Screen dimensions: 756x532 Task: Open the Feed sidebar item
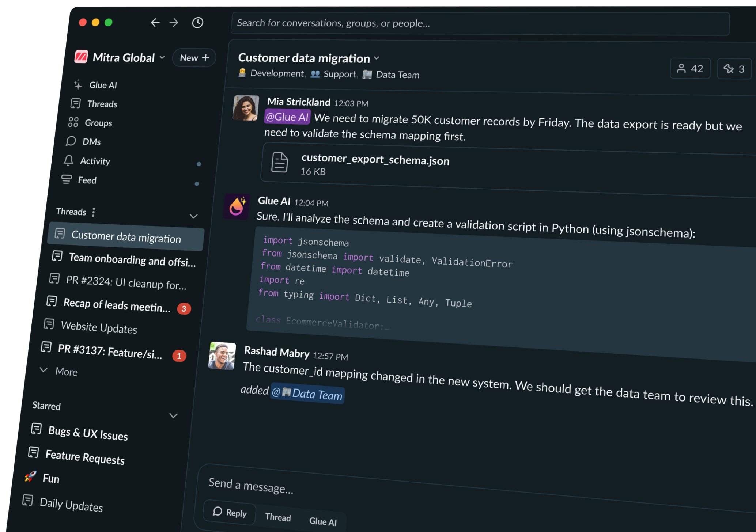(x=87, y=180)
